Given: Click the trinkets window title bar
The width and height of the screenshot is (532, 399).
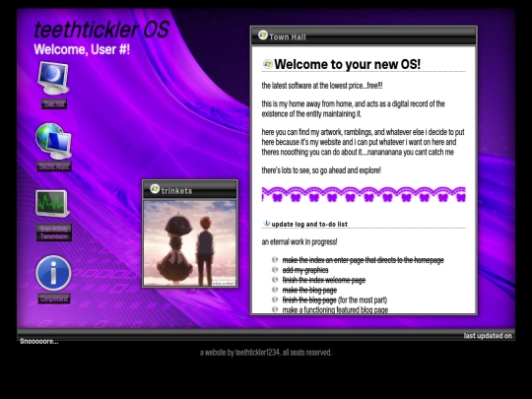Looking at the screenshot, I should click(x=190, y=190).
